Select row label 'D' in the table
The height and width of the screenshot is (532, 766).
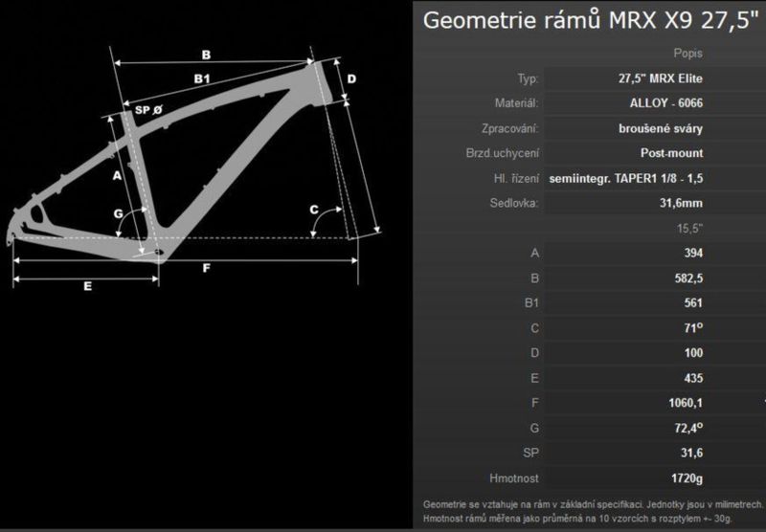click(x=535, y=353)
